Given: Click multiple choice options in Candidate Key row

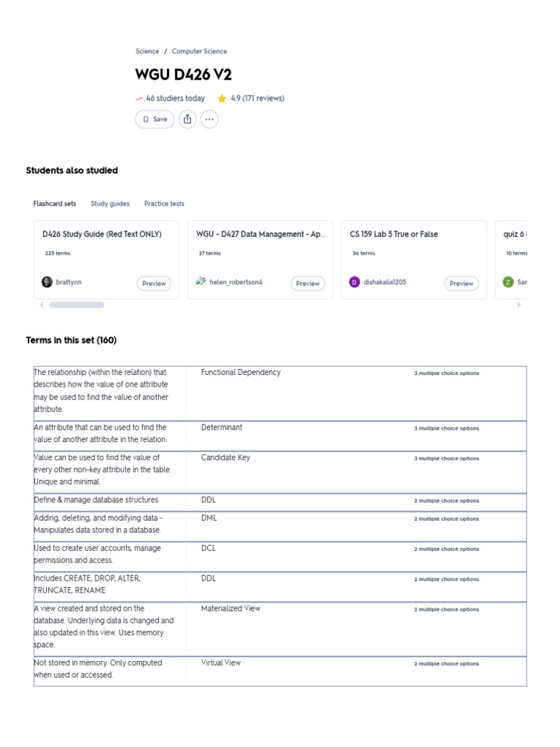Looking at the screenshot, I should [x=447, y=458].
